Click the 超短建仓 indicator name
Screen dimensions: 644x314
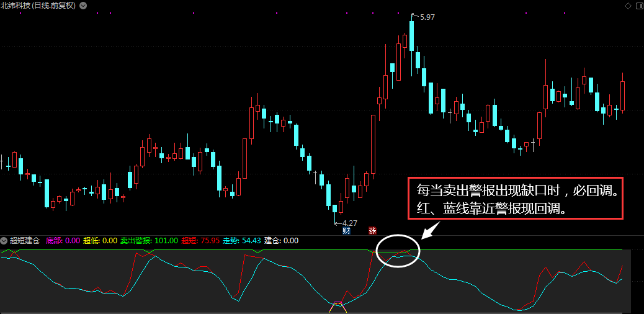pyautogui.click(x=24, y=240)
